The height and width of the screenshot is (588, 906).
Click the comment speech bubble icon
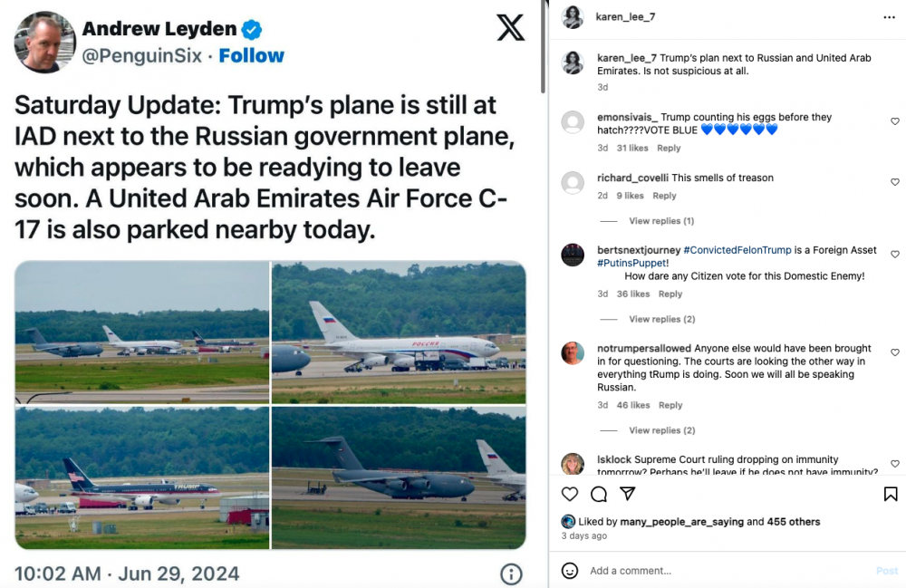[x=599, y=494]
